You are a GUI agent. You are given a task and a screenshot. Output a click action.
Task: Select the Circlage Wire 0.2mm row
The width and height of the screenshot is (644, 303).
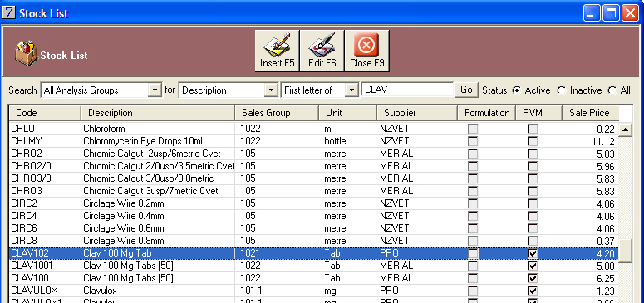point(314,203)
